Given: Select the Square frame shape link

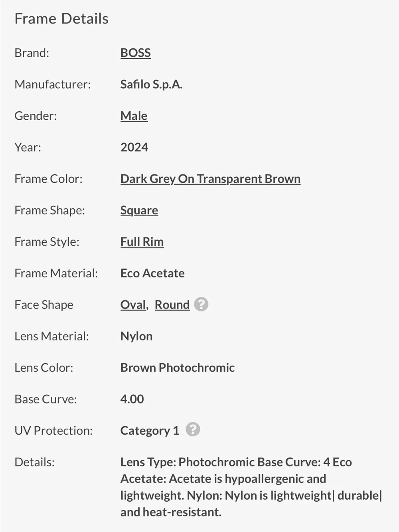Looking at the screenshot, I should coord(139,210).
